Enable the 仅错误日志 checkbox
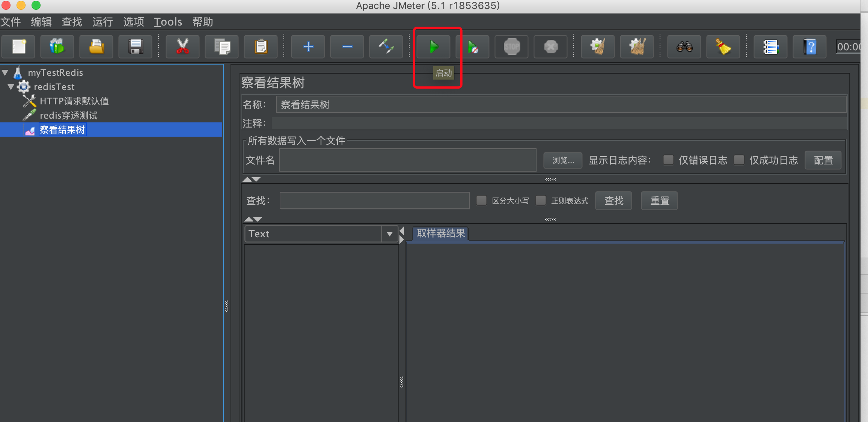Screen dimensions: 868x422 tap(668, 160)
